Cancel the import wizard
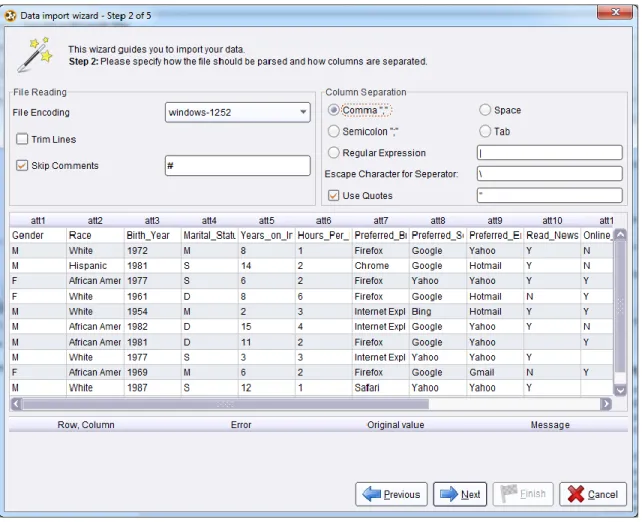 (593, 494)
